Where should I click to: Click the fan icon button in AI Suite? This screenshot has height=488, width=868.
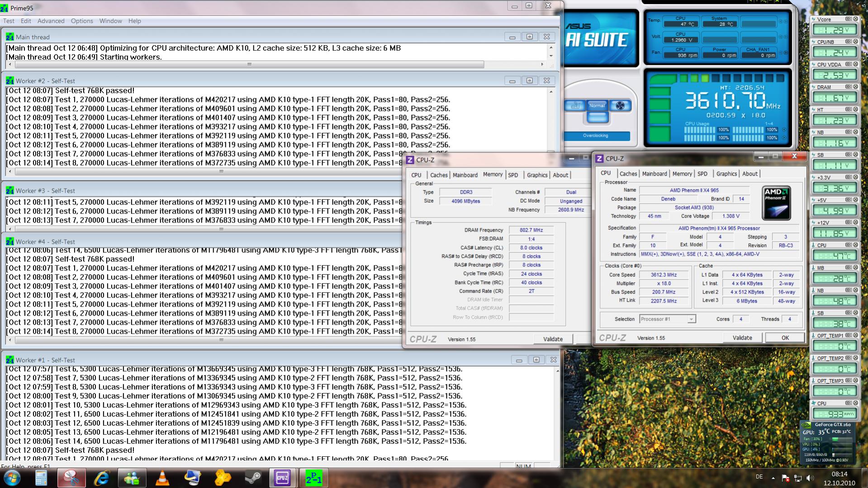[620, 105]
